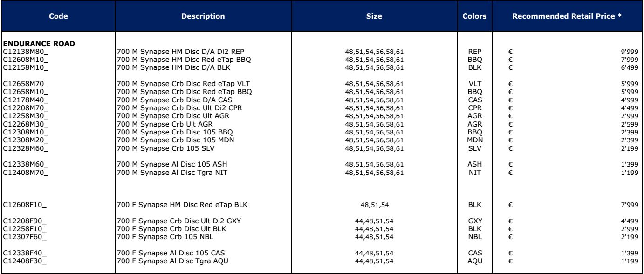
Task: Click the Colors column header
Action: [x=476, y=16]
